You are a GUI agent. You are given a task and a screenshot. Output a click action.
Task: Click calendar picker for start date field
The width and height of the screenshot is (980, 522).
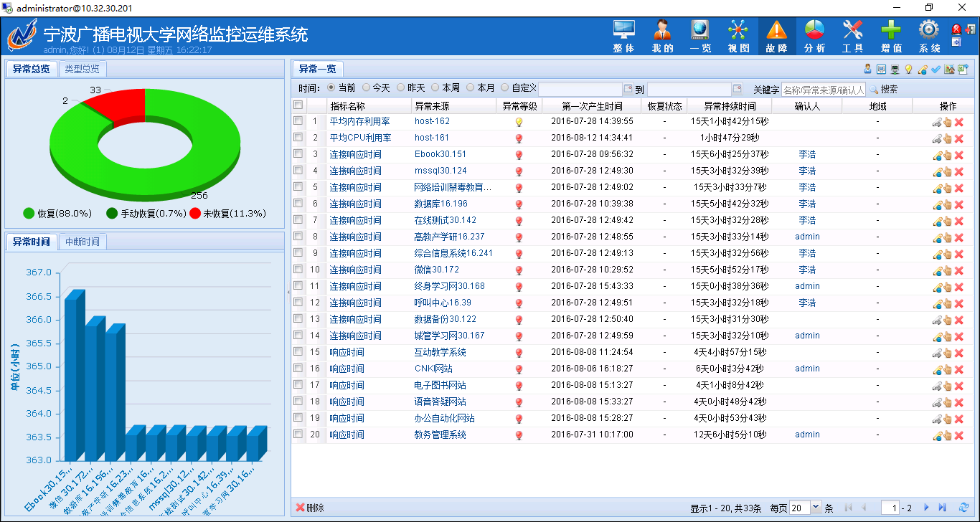628,89
